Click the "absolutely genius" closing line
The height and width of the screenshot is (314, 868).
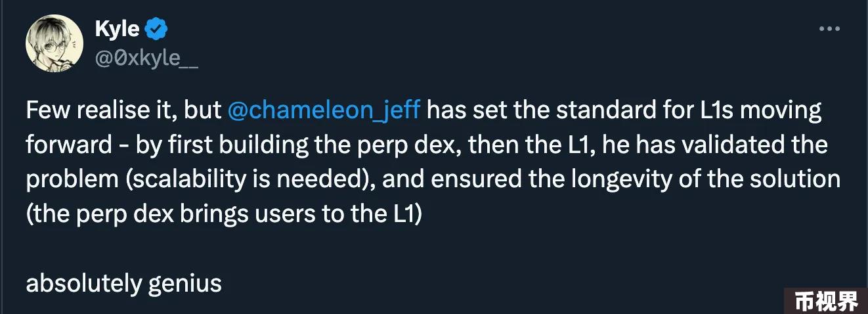(123, 284)
